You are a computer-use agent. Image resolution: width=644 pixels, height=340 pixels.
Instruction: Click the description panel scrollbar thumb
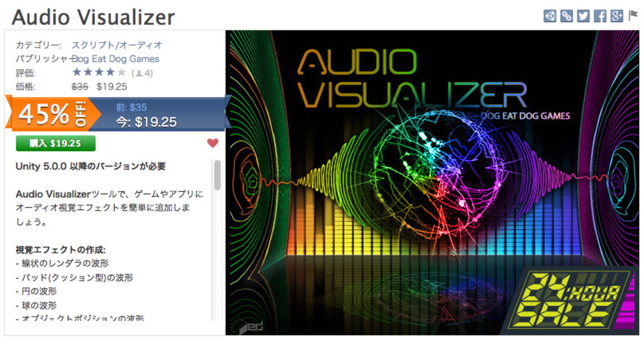point(217,174)
